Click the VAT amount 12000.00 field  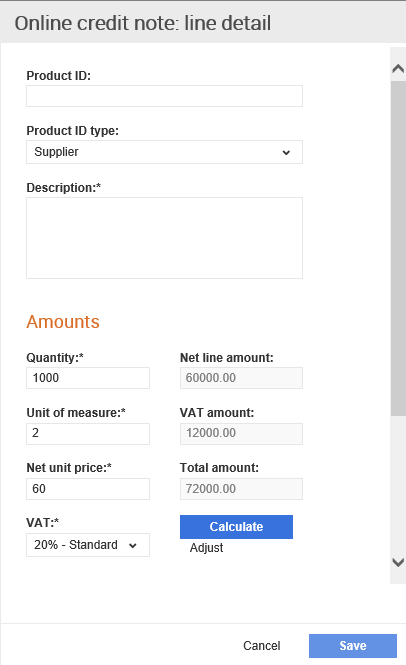point(241,433)
